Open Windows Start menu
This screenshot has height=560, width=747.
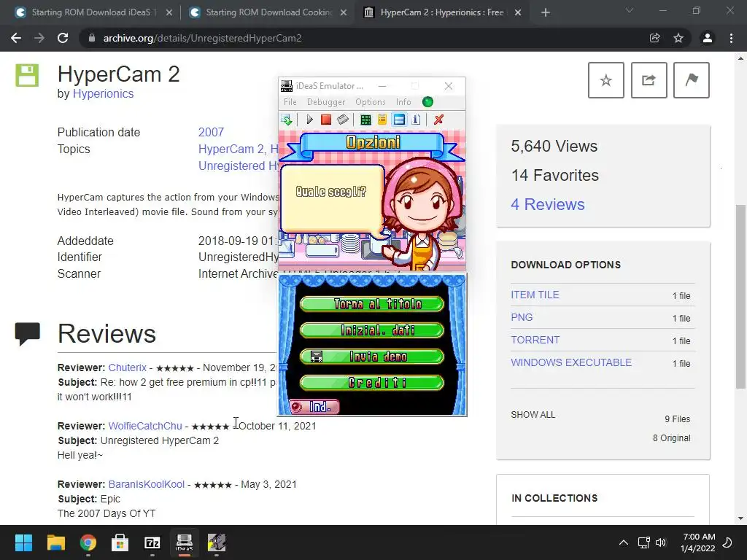coord(23,542)
